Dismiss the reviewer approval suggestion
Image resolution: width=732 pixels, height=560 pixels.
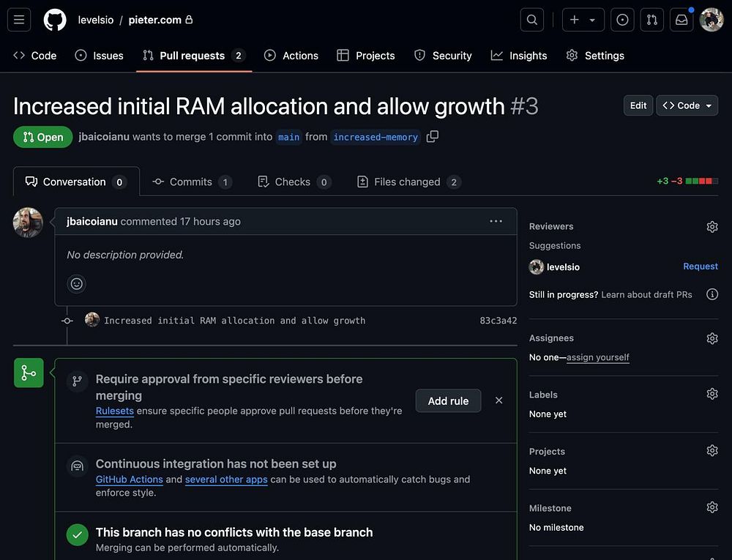[x=499, y=400]
